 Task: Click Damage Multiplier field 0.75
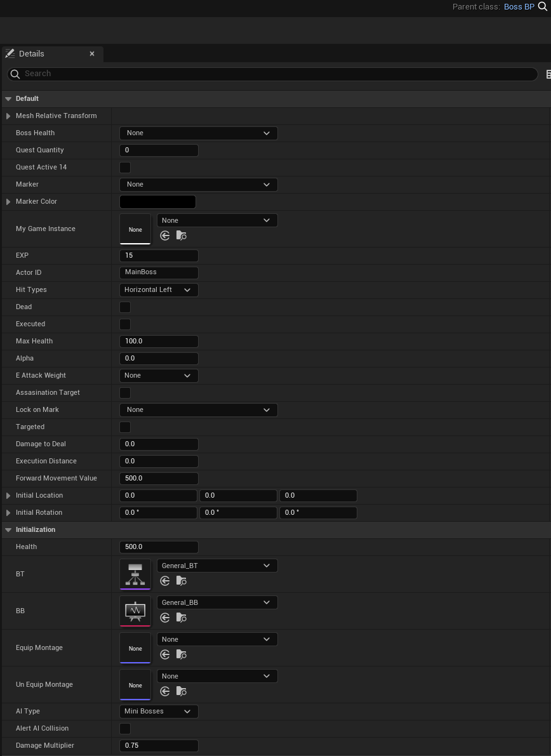click(159, 745)
